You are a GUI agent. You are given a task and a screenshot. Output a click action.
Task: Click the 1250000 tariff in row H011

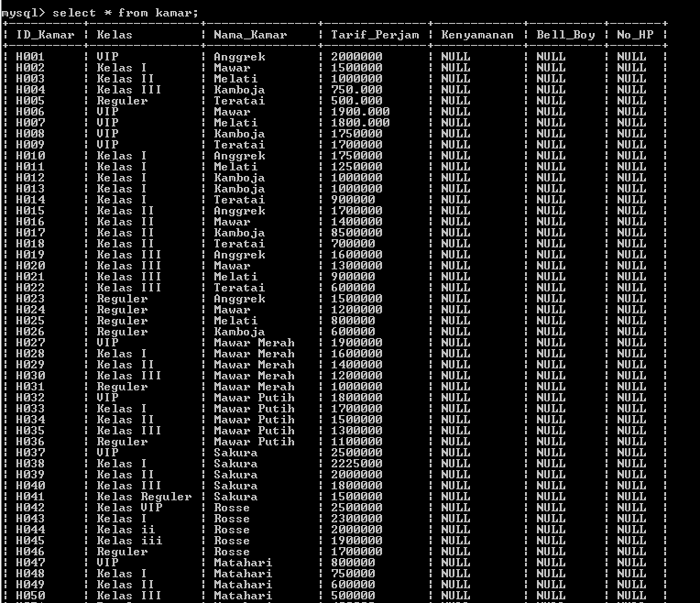click(x=356, y=167)
